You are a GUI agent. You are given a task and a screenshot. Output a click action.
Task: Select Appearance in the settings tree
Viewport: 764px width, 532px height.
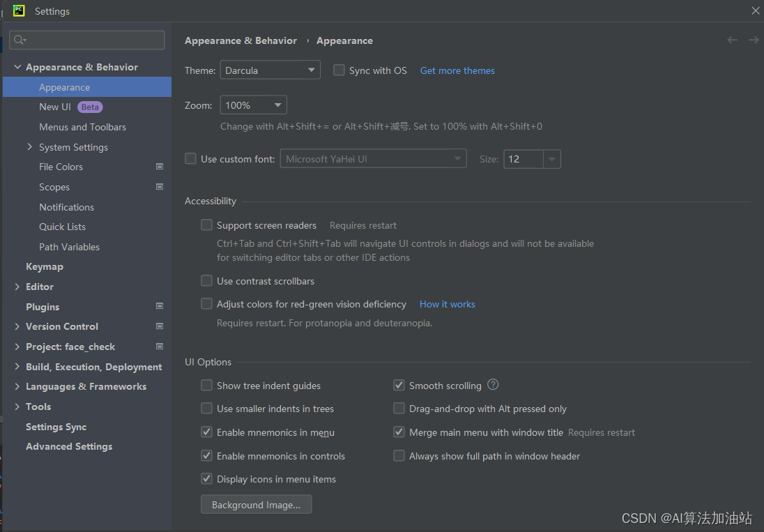coord(86,87)
